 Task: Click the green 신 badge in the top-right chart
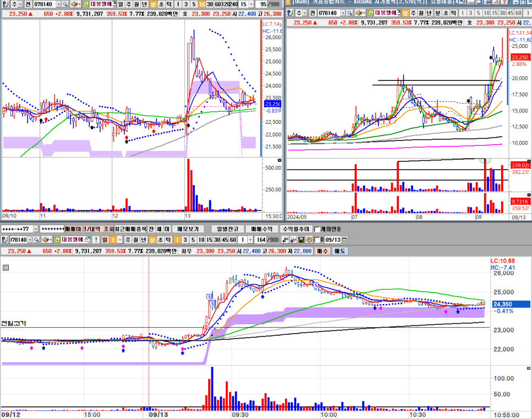(x=371, y=13)
